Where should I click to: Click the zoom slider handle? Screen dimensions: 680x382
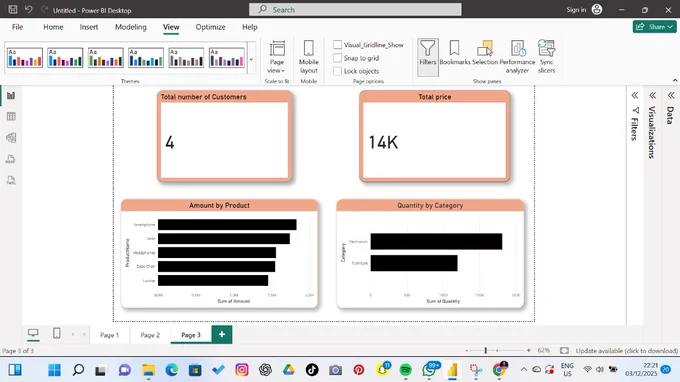point(485,350)
